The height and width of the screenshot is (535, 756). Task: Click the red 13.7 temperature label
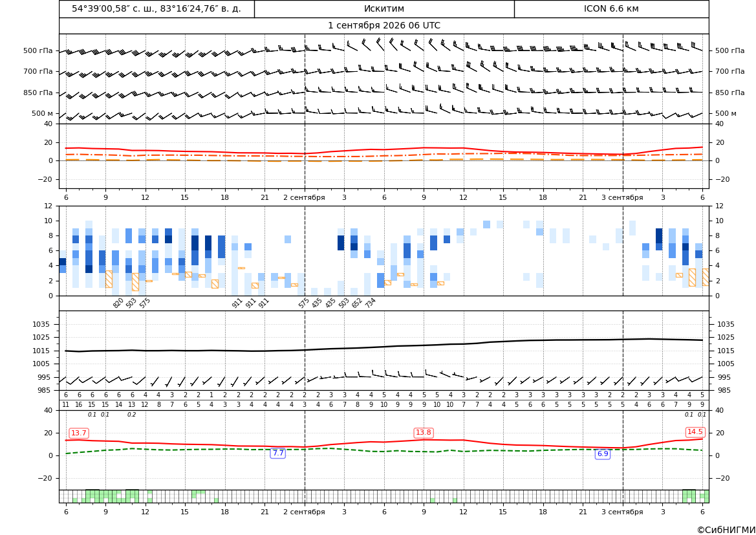[x=79, y=433]
